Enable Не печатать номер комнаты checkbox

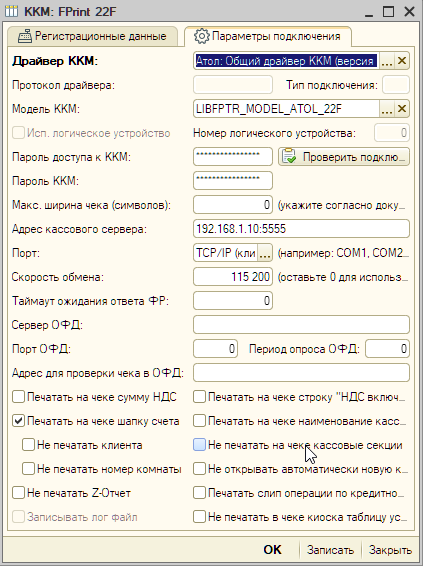[28, 469]
